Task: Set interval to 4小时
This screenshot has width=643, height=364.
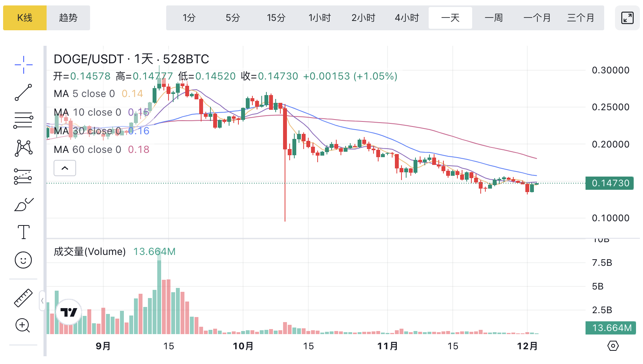Action: [407, 18]
